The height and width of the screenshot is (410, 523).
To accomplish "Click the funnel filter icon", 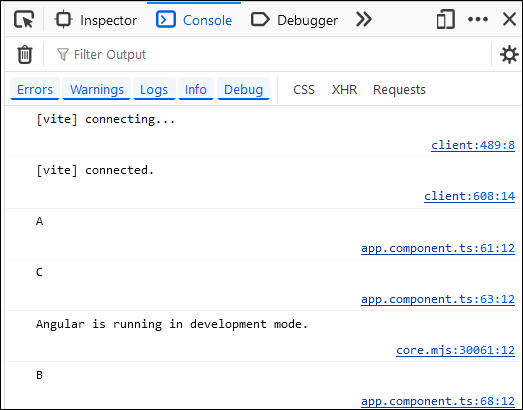I will click(63, 54).
